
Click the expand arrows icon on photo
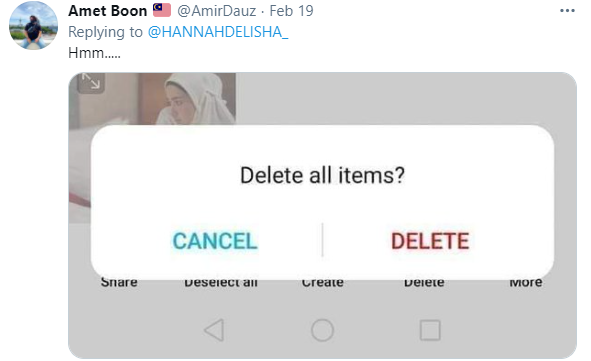click(91, 82)
